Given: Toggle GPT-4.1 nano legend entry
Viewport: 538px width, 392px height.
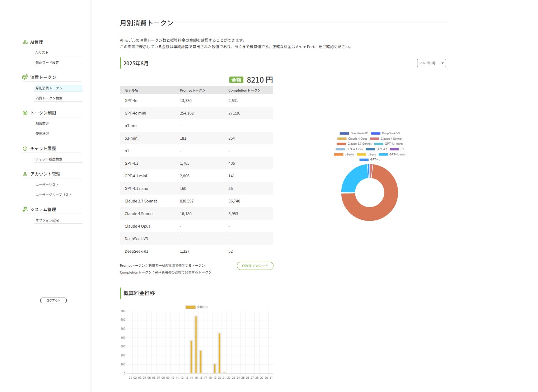Looking at the screenshot, I should tap(388, 144).
